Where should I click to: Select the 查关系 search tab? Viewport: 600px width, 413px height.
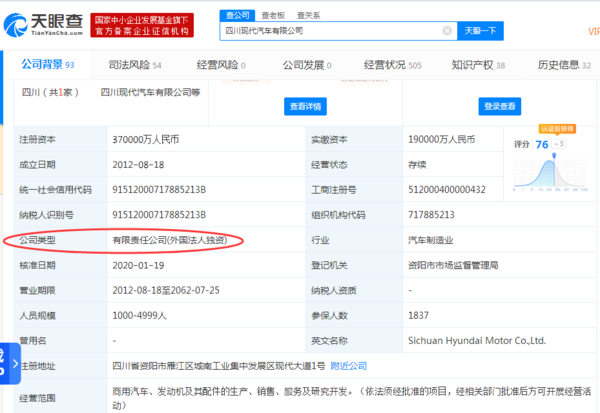pos(308,15)
